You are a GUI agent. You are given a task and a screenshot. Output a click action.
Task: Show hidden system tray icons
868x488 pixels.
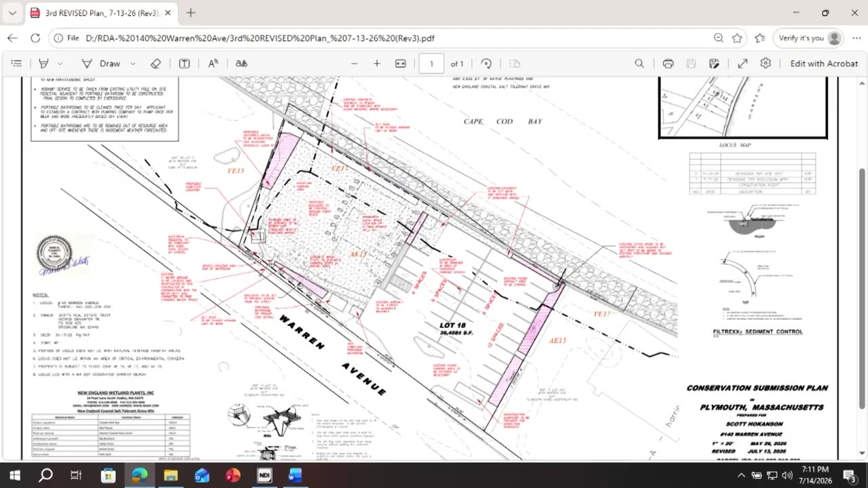(x=741, y=475)
